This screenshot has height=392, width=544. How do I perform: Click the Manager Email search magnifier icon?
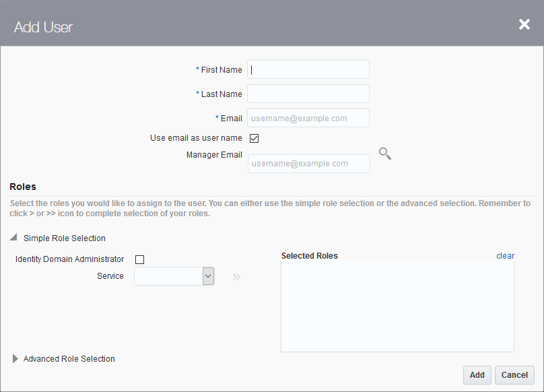385,154
